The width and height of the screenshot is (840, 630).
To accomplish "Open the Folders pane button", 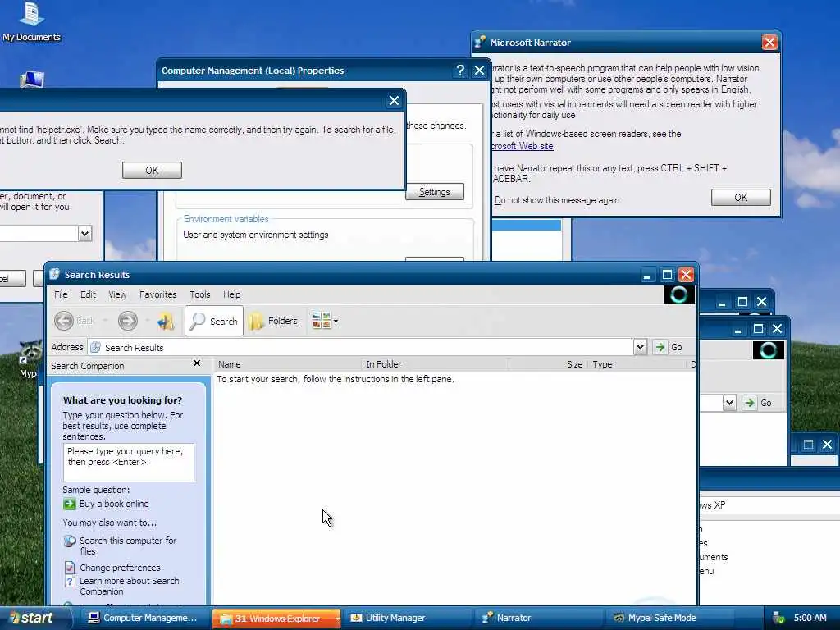I will [x=274, y=321].
